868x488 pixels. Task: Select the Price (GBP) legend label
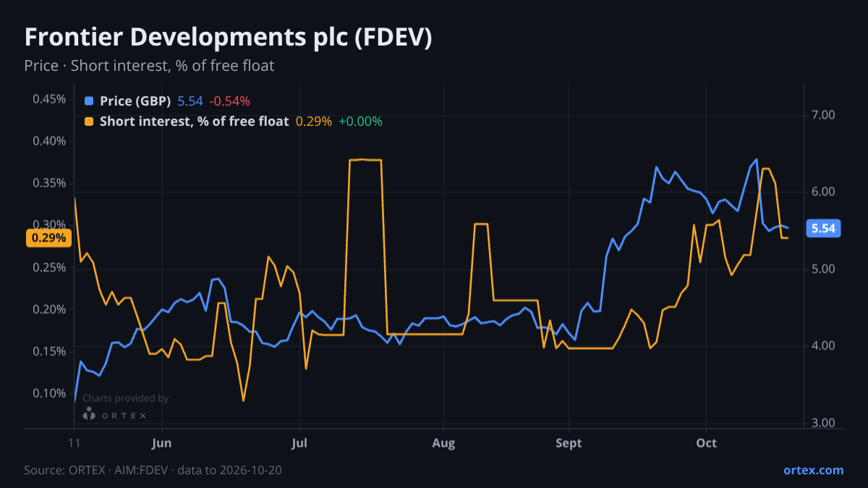click(135, 101)
